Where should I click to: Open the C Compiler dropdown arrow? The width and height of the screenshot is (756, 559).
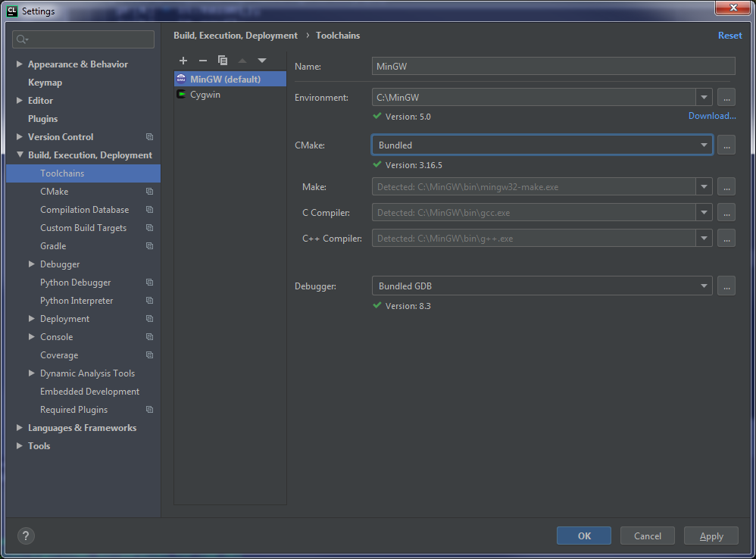(x=704, y=213)
